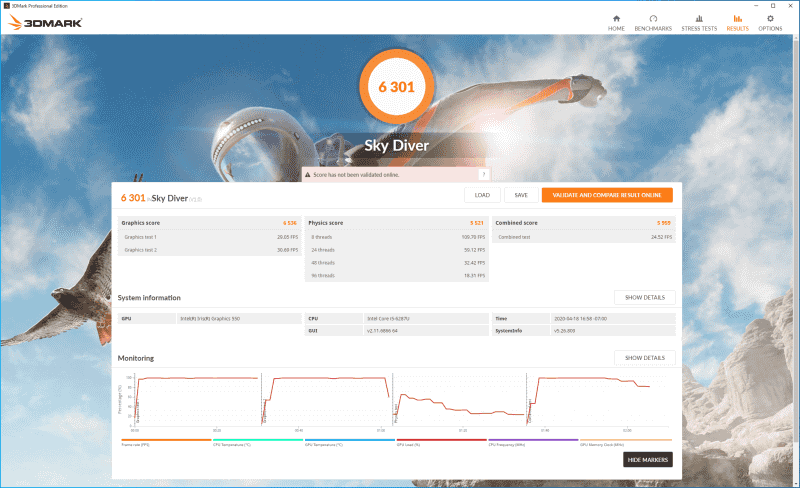Select the Graphics score header row
Image resolution: width=800 pixels, height=488 pixels.
pos(209,223)
